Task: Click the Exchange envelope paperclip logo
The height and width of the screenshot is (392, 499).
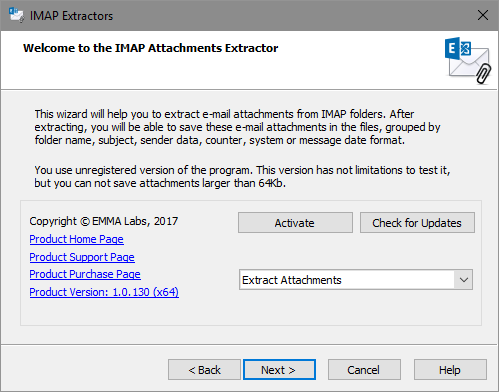Action: [x=468, y=60]
